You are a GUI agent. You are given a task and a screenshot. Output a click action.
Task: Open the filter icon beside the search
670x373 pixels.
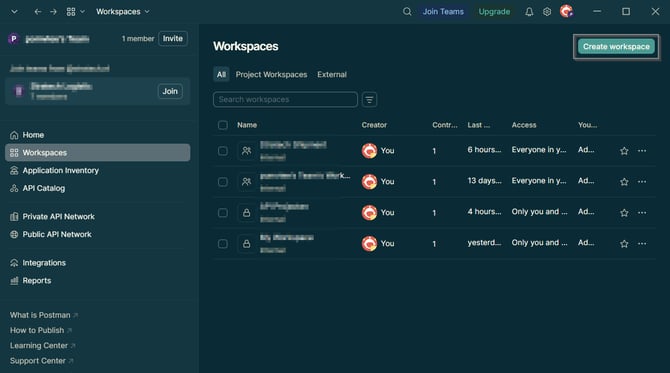[x=370, y=100]
